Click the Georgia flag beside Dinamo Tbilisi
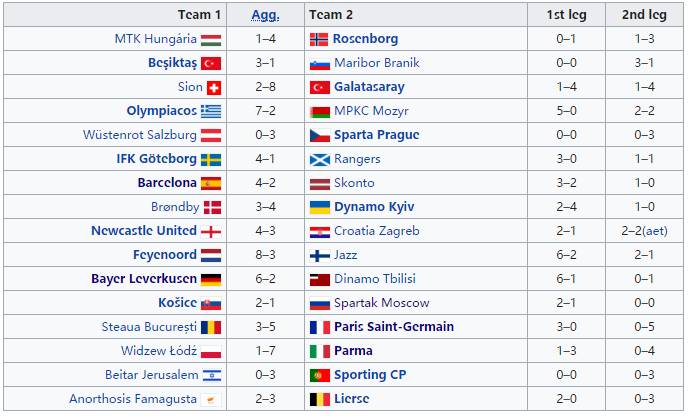Screen dimensions: 688x416 pos(319,279)
